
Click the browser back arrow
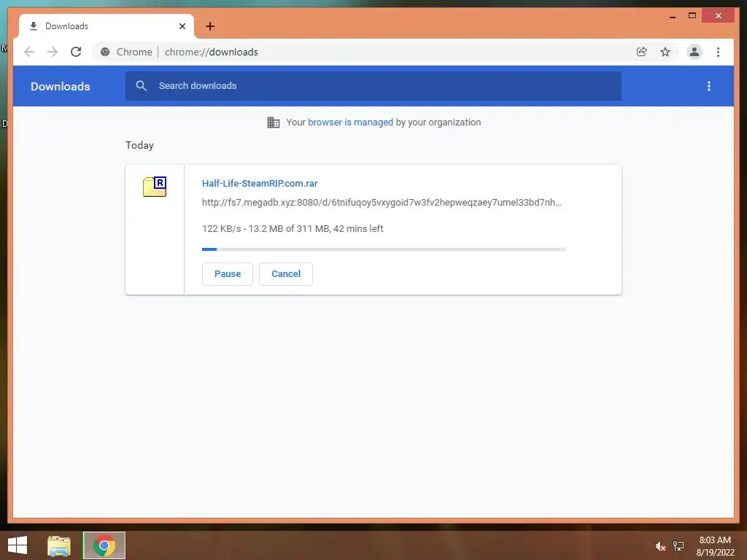tap(29, 52)
